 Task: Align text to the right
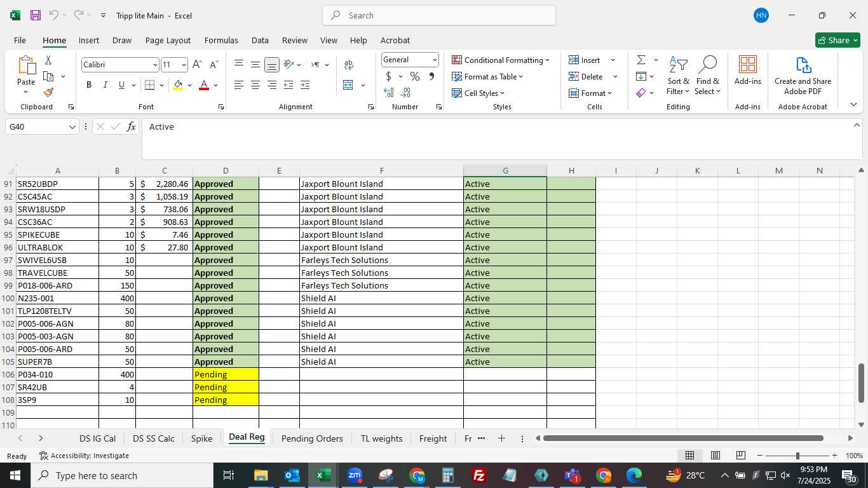(272, 85)
